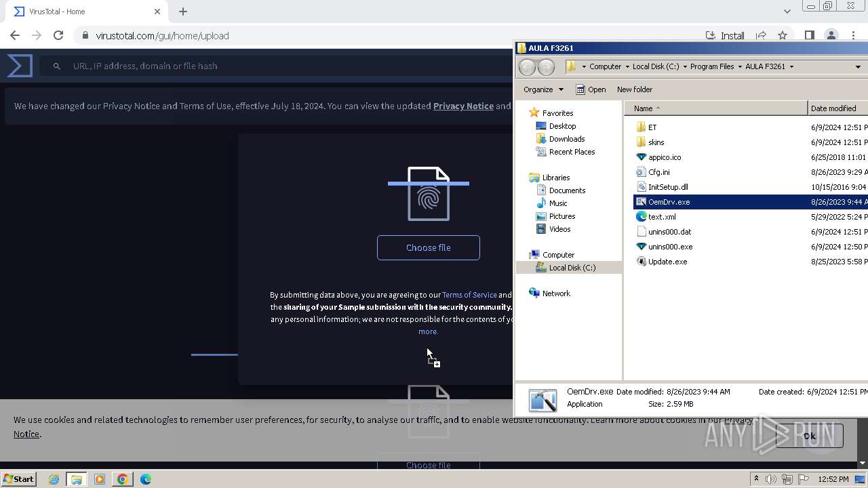
Task: Expand the Computer breadcrumb dropdown
Action: click(626, 66)
